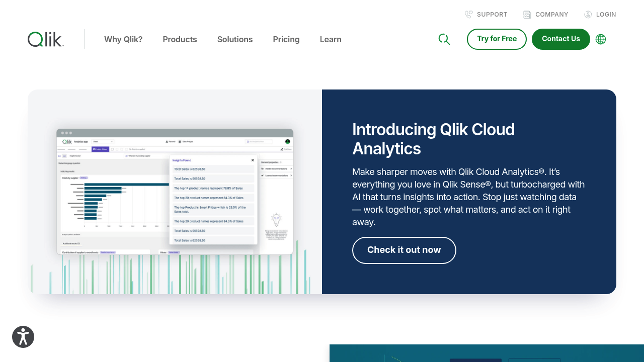644x362 pixels.
Task: Click the Support phone icon
Action: click(x=469, y=14)
